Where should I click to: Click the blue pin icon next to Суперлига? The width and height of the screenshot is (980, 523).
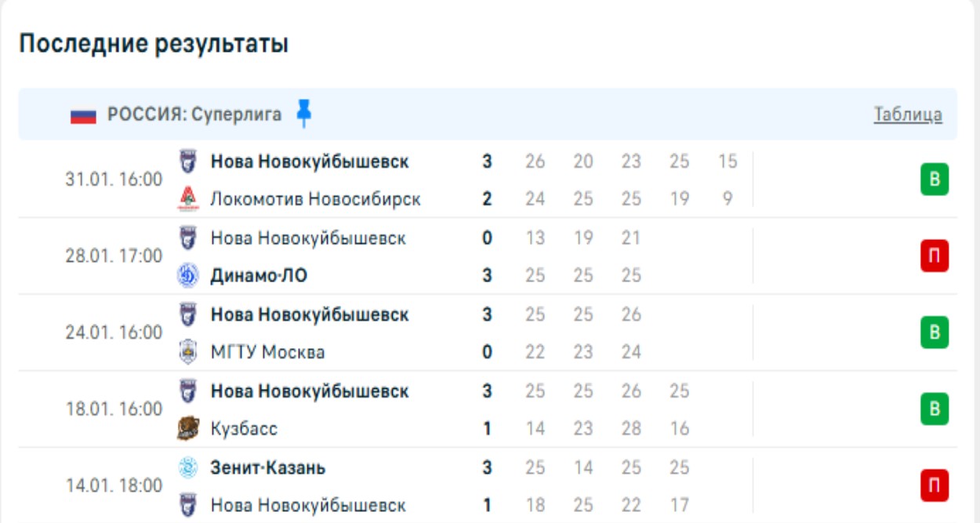coord(304,114)
